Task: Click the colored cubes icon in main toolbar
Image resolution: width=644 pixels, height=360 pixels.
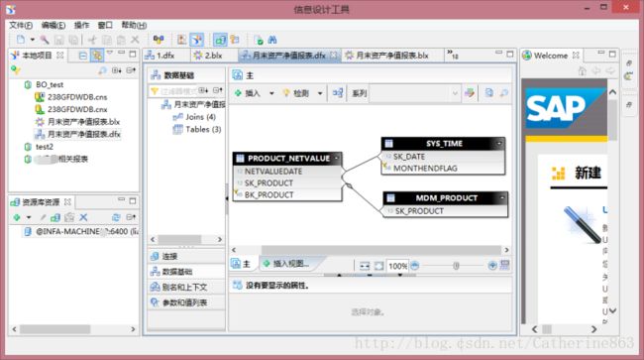Action: (159, 40)
